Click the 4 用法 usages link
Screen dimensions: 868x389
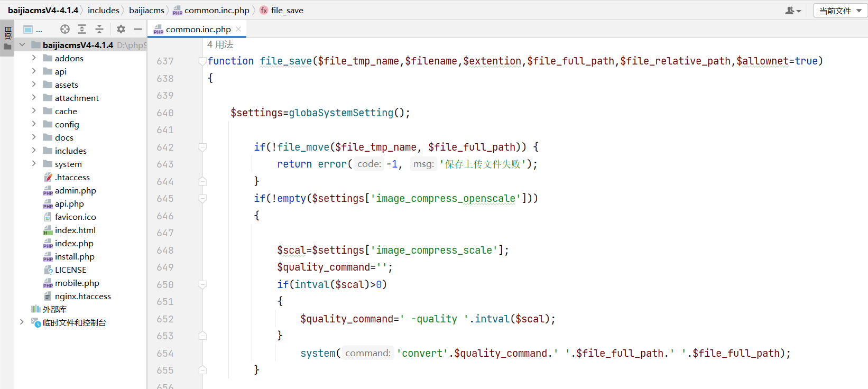[x=220, y=44]
